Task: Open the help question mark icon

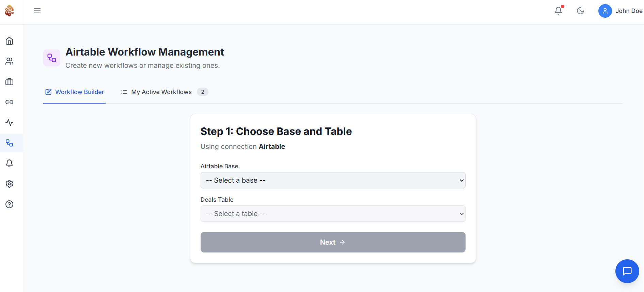Action: click(x=10, y=204)
